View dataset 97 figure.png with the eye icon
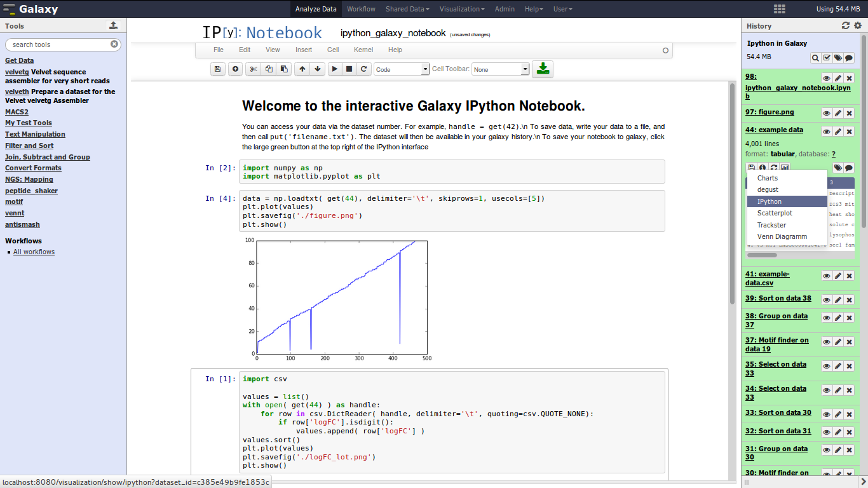Screen dimensions: 868x488 click(x=827, y=113)
